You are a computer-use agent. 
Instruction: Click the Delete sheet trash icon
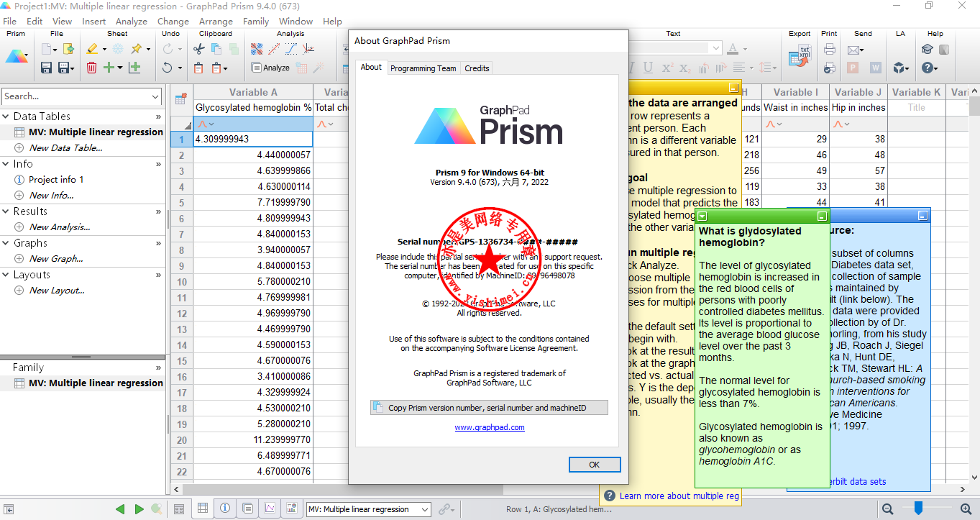92,68
